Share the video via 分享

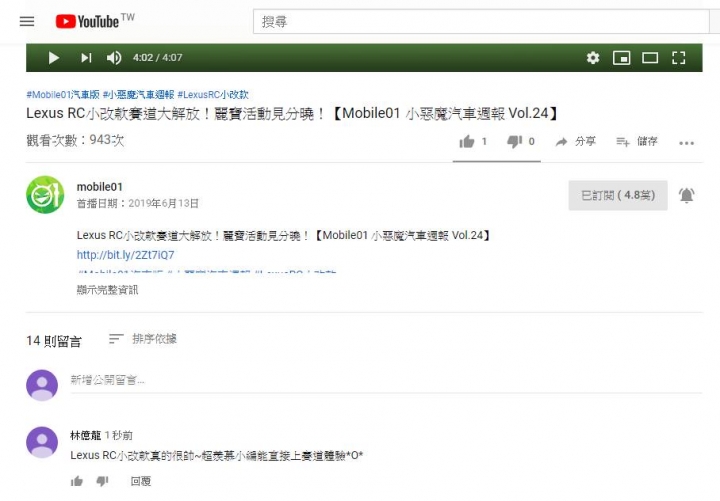point(575,141)
